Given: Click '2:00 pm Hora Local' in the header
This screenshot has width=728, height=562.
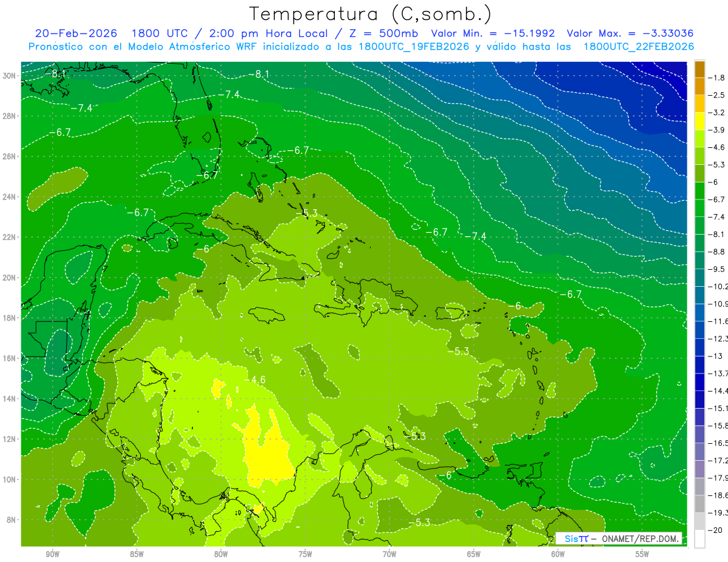Looking at the screenshot, I should (268, 33).
